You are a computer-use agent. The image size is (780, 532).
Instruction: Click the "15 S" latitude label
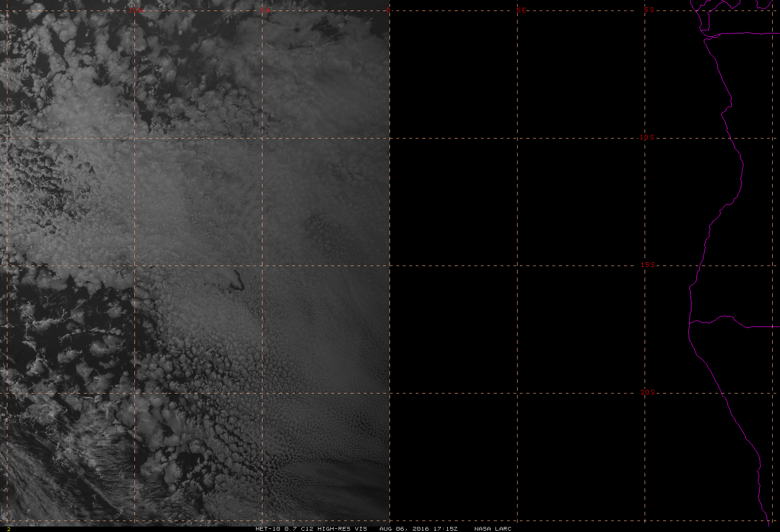(x=647, y=265)
